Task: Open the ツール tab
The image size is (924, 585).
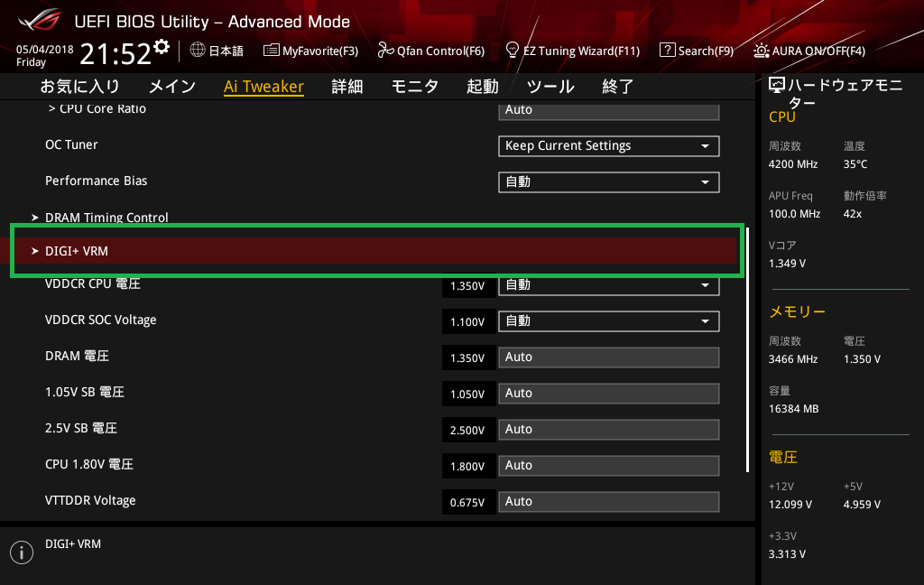Action: pyautogui.click(x=550, y=87)
